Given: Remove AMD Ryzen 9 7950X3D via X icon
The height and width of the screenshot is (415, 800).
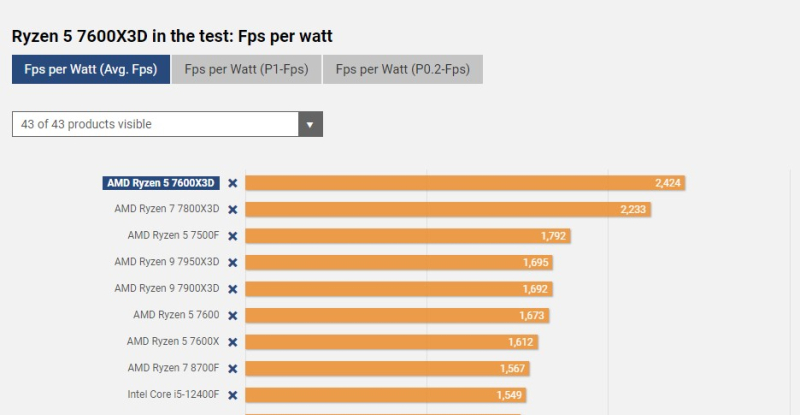Looking at the screenshot, I should (x=232, y=262).
